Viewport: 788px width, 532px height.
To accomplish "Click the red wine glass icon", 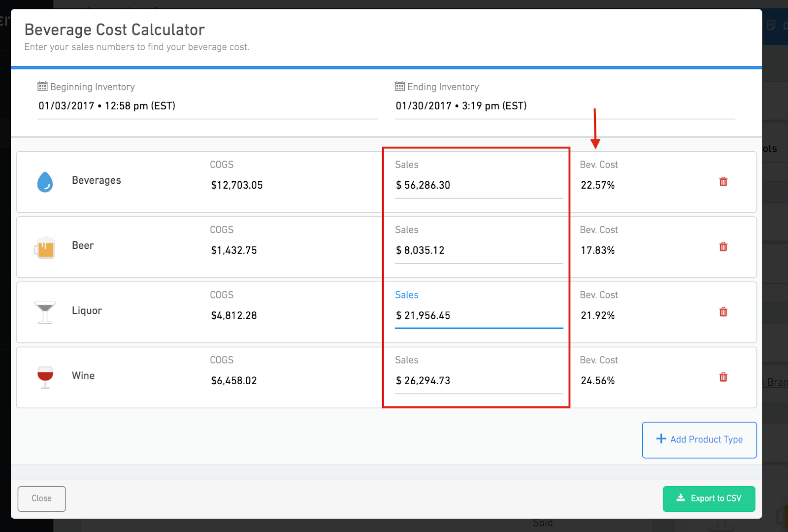I will point(45,377).
